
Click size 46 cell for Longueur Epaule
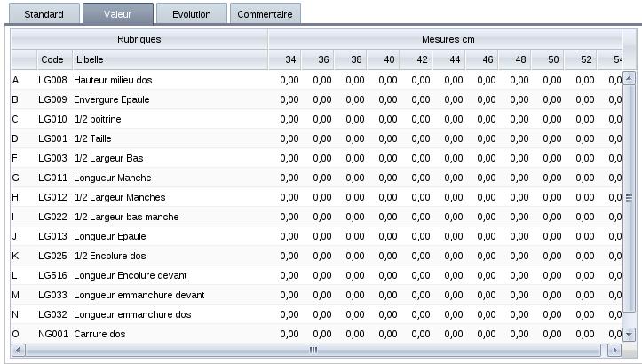tap(487, 236)
